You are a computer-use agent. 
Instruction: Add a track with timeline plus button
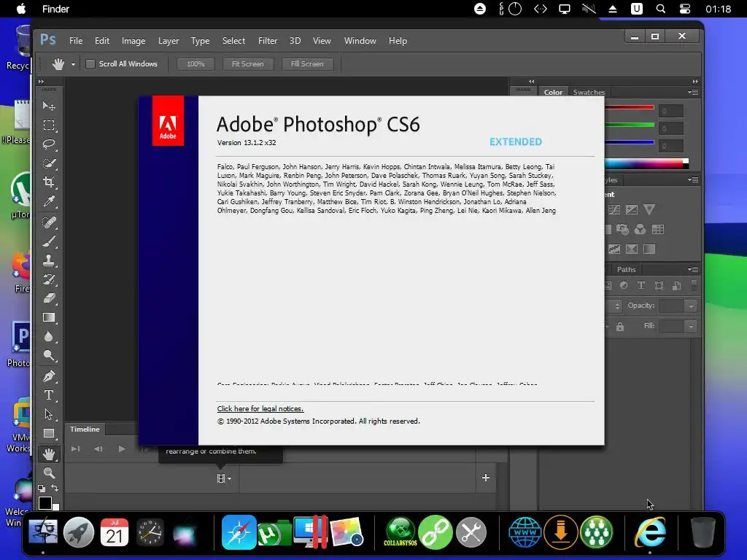[485, 478]
